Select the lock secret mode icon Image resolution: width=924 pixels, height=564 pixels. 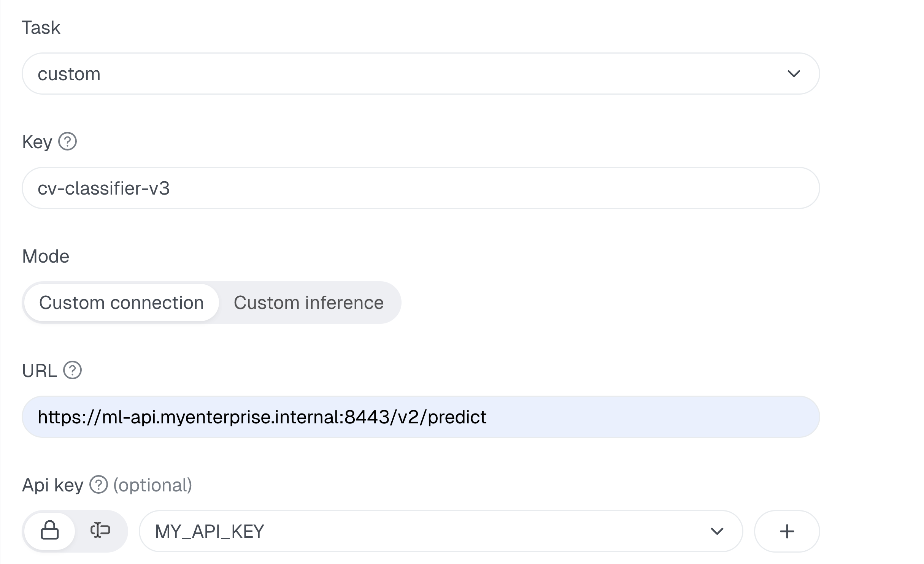point(50,531)
